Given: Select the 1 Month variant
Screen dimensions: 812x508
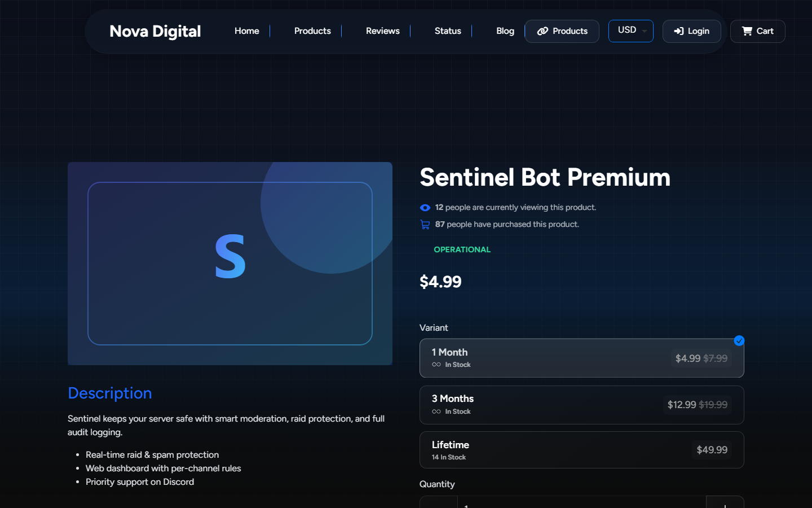Looking at the screenshot, I should pyautogui.click(x=582, y=358).
